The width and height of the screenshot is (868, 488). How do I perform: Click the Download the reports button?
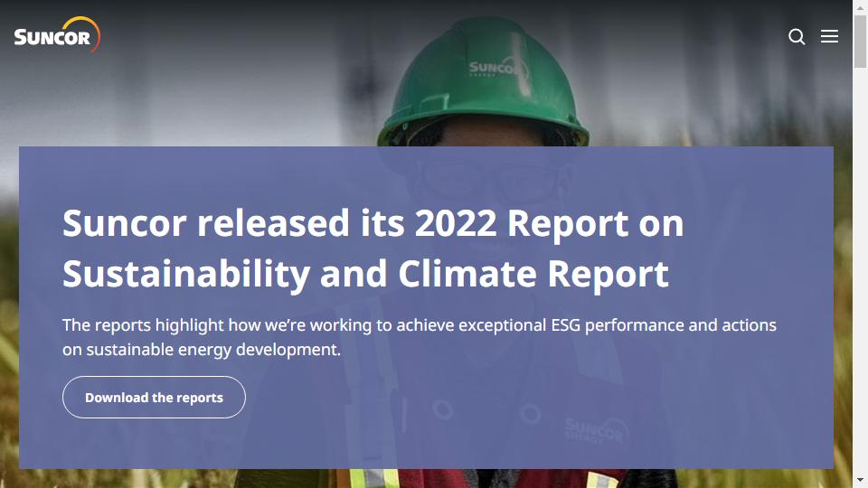pyautogui.click(x=154, y=398)
